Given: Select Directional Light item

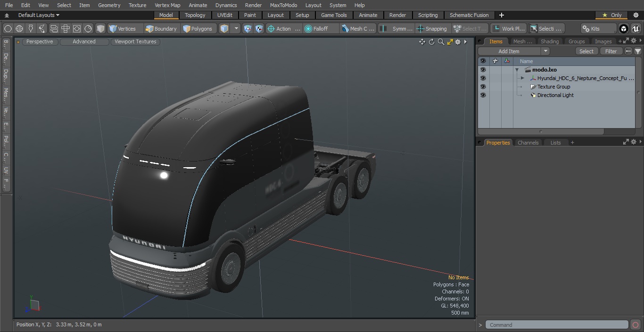Looking at the screenshot, I should pyautogui.click(x=555, y=95).
